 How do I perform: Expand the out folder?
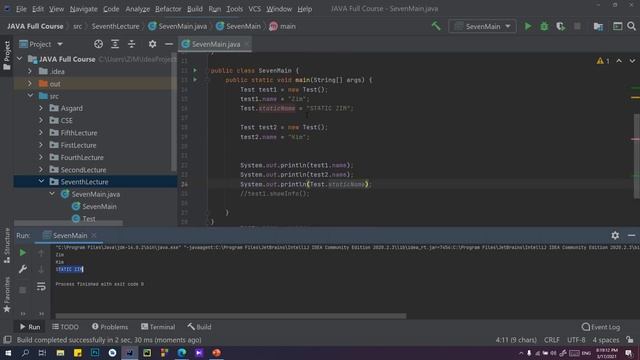coord(30,84)
